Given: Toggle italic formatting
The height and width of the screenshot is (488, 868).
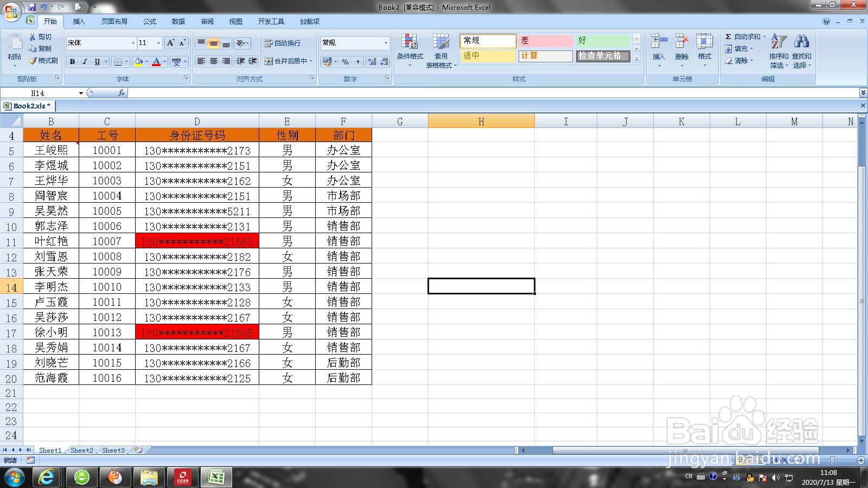Looking at the screenshot, I should 85,62.
